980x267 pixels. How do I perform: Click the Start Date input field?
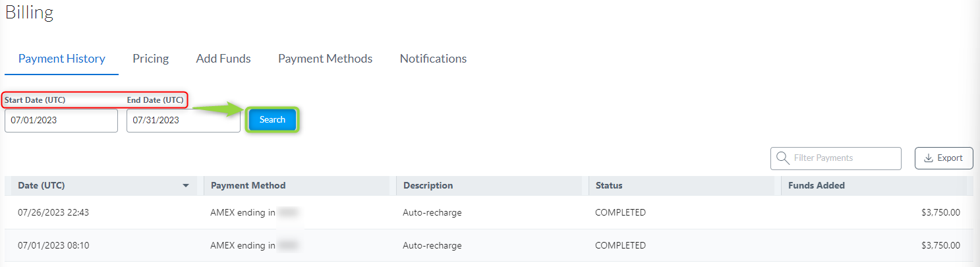(61, 121)
